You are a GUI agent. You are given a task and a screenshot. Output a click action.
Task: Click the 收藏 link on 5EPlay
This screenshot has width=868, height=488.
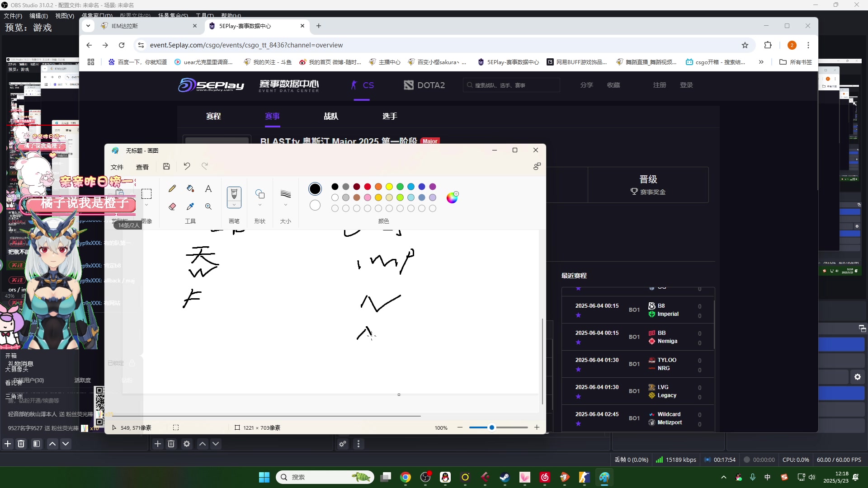(613, 85)
